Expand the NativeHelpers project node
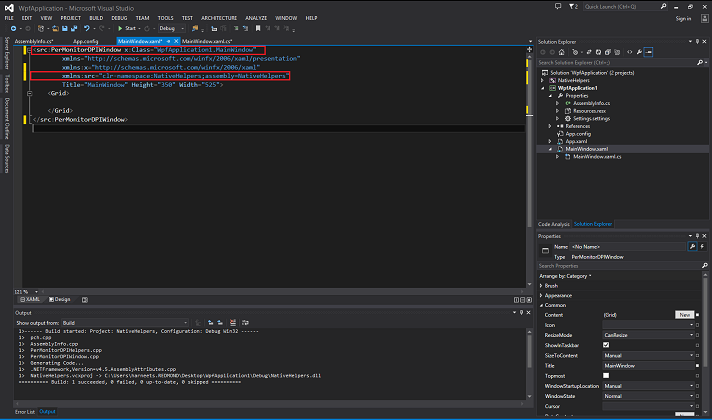 point(543,81)
